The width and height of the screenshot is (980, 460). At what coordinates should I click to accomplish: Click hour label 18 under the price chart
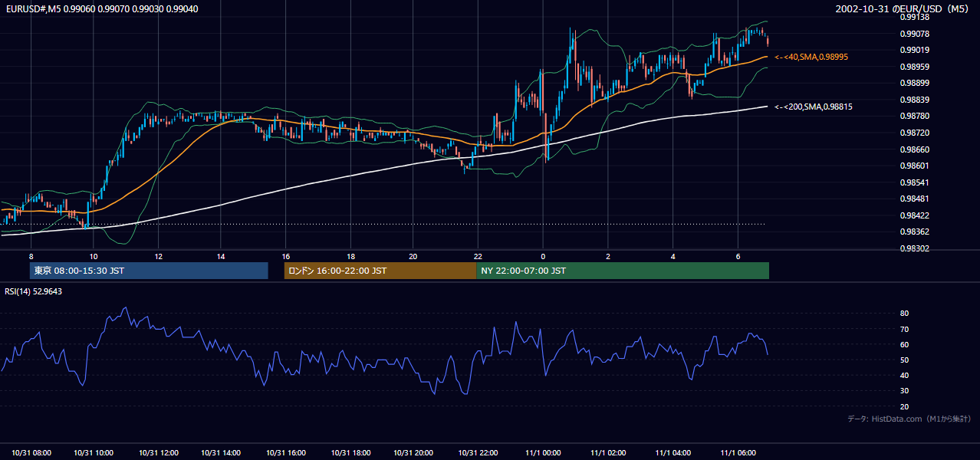click(x=350, y=256)
